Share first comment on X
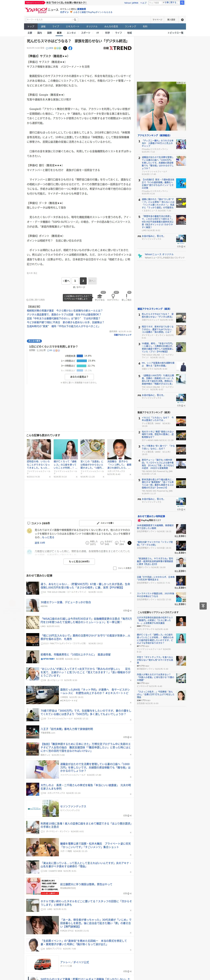The height and width of the screenshot is (980, 210). coord(129,543)
